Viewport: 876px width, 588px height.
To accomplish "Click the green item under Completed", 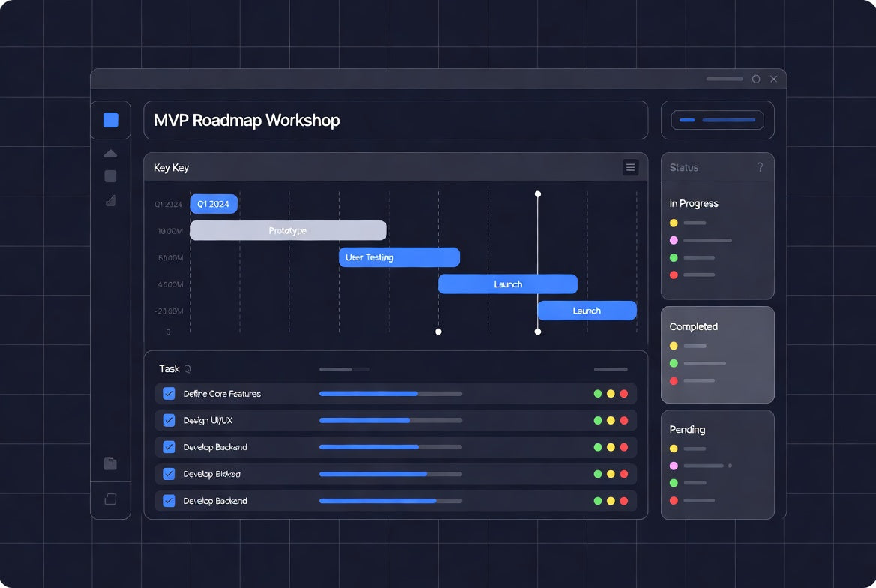I will click(x=697, y=363).
